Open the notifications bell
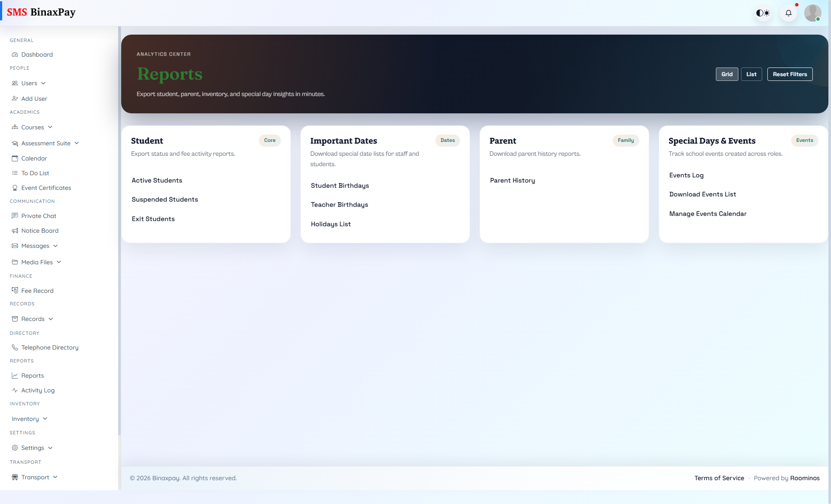This screenshot has height=504, width=831. pyautogui.click(x=789, y=13)
